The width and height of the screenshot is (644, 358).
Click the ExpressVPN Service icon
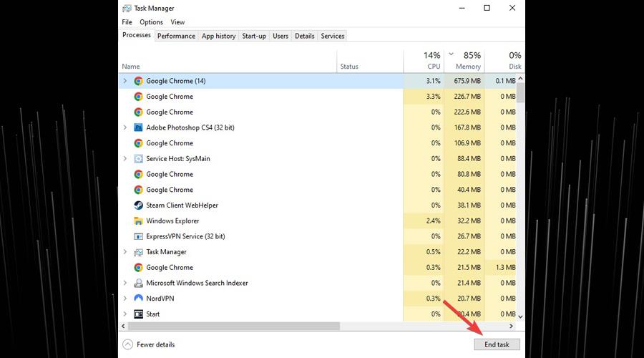click(x=138, y=236)
